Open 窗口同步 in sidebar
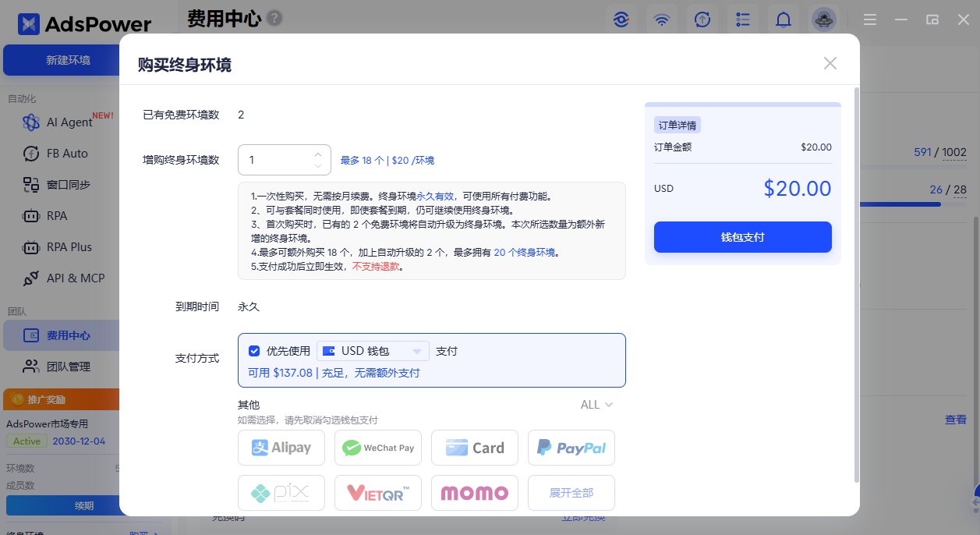 pyautogui.click(x=61, y=185)
